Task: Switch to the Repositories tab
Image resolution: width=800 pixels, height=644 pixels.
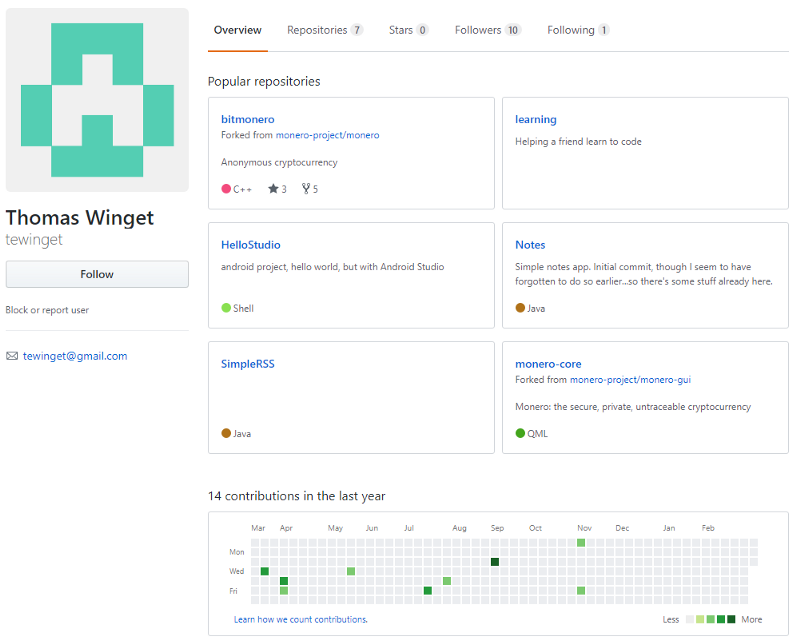Action: (324, 30)
